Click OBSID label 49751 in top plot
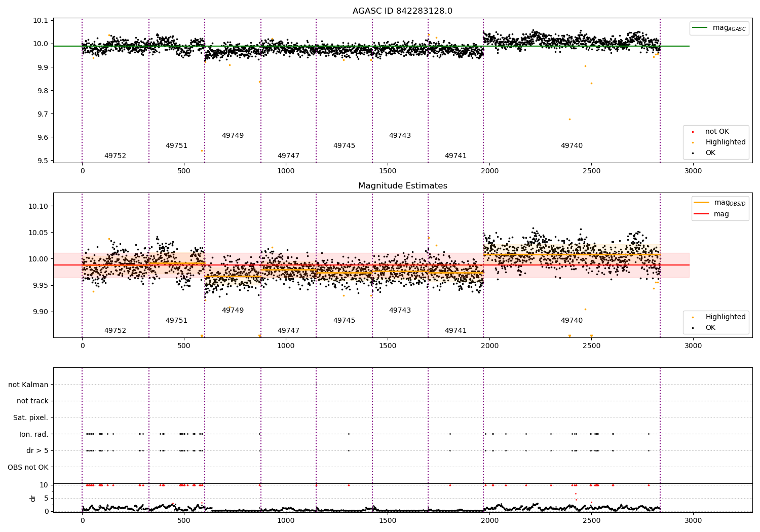The image size is (760, 532). [176, 146]
